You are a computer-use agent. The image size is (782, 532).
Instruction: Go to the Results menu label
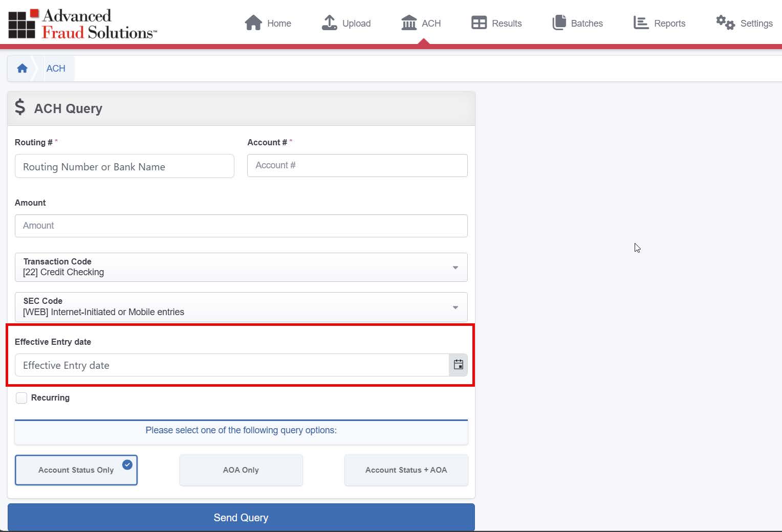click(x=507, y=24)
